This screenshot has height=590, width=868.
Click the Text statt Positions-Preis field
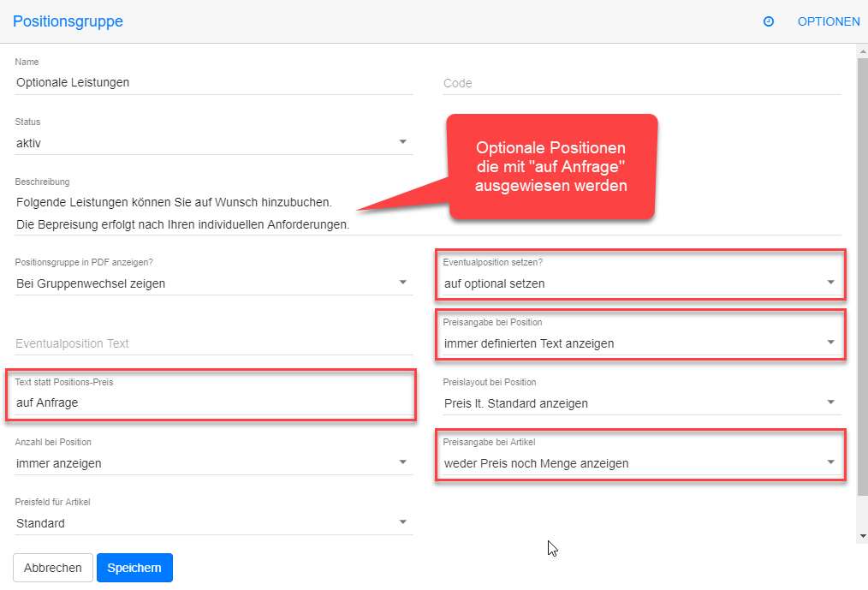point(214,402)
